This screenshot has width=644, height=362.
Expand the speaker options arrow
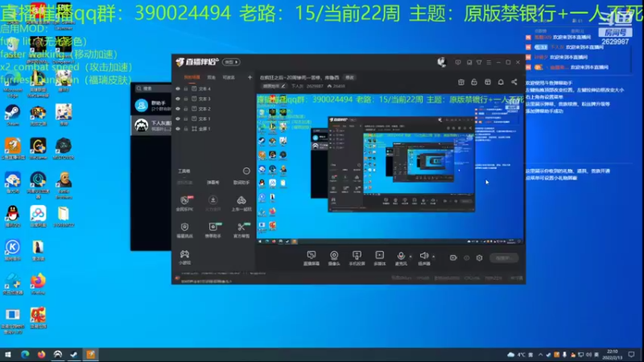(434, 257)
